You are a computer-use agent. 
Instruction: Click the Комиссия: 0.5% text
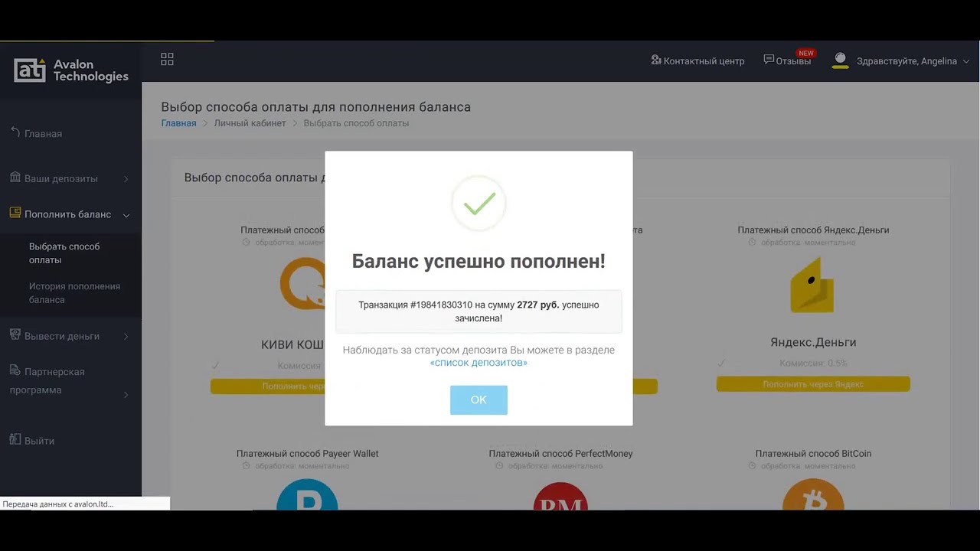pyautogui.click(x=813, y=364)
